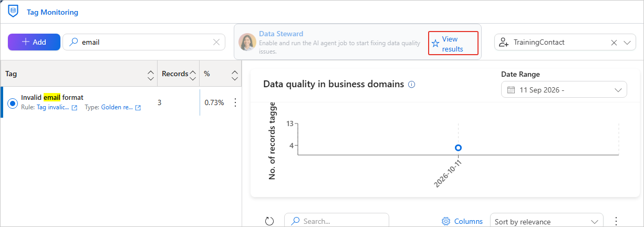This screenshot has width=644, height=227.
Task: Click the external-link icon next to Type
Action: [x=138, y=108]
